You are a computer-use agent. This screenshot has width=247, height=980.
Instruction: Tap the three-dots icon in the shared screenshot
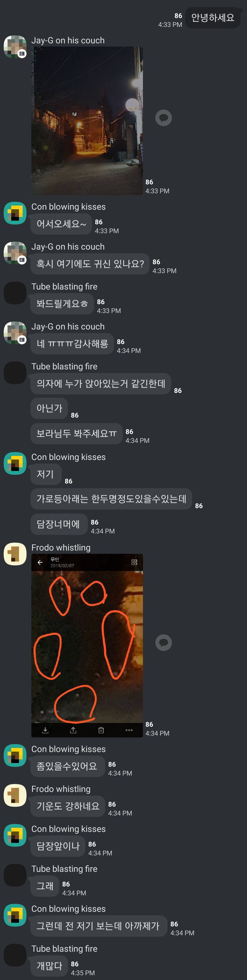[x=129, y=730]
